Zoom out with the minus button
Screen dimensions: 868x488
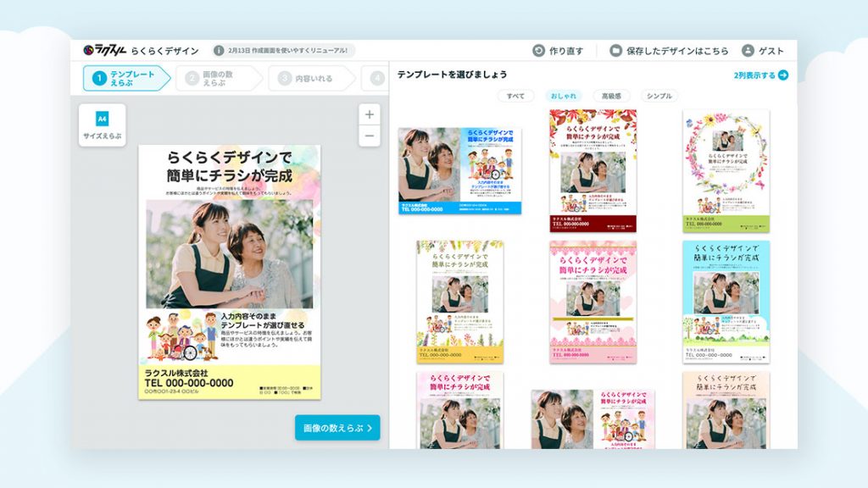(370, 136)
